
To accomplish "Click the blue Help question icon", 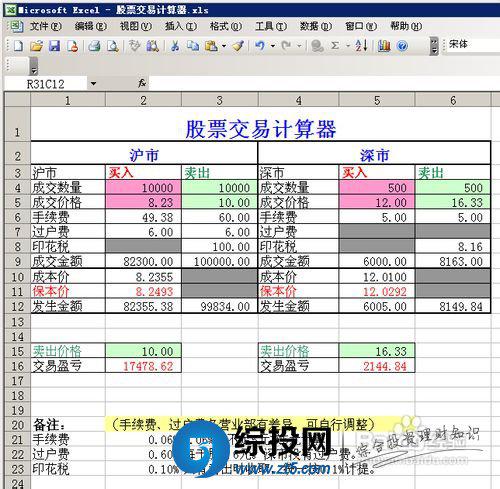I will pos(403,46).
